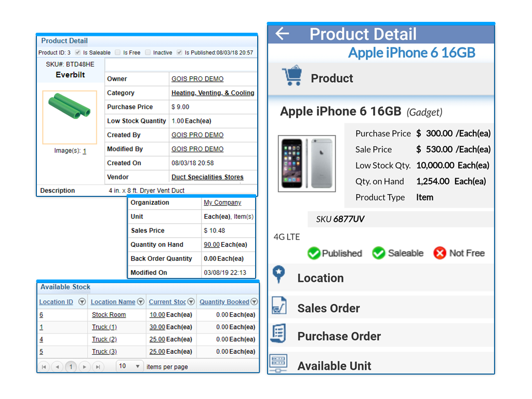Select the $ 10.48 sales price value
The height and width of the screenshot is (399, 532).
[x=215, y=230]
